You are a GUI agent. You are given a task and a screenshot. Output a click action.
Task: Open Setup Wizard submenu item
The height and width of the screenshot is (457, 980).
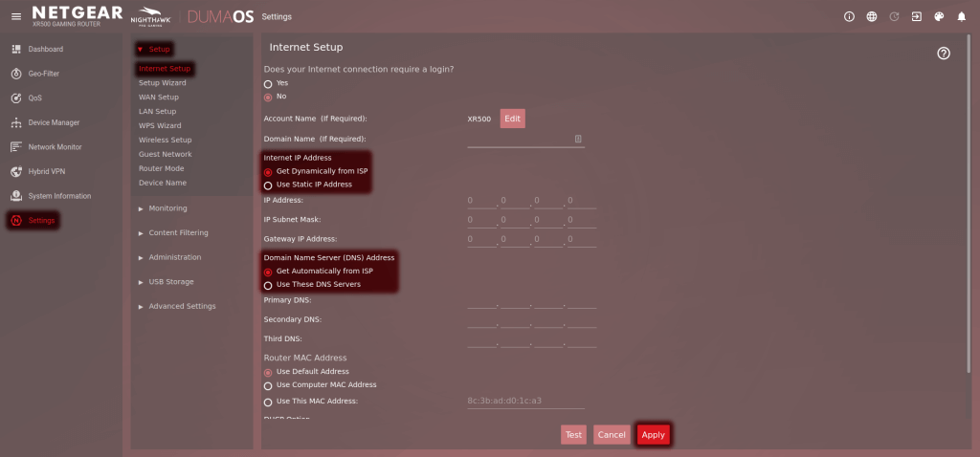[x=163, y=82]
